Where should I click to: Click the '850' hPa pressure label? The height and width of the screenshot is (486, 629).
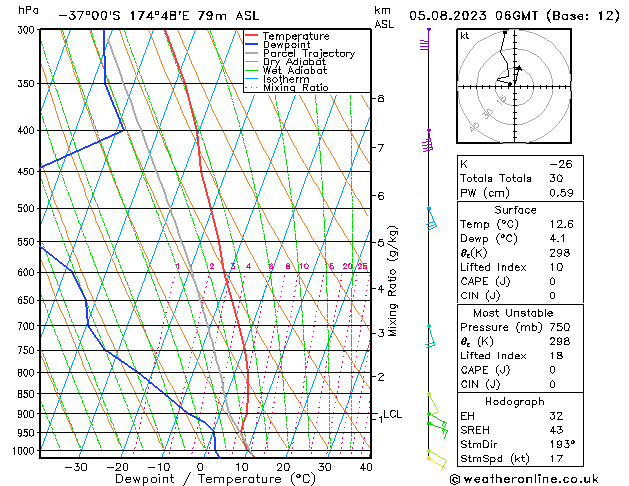[28, 394]
